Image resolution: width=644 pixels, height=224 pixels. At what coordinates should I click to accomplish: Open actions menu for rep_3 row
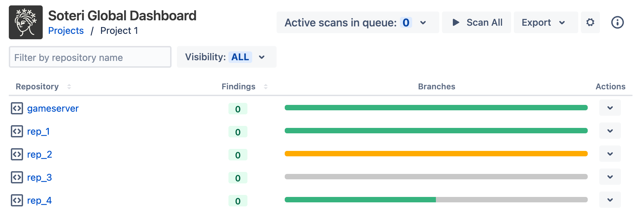610,177
